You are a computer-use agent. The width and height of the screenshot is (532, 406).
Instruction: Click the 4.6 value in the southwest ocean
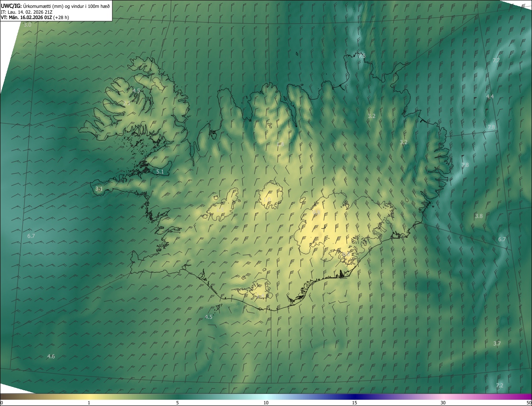tap(51, 357)
